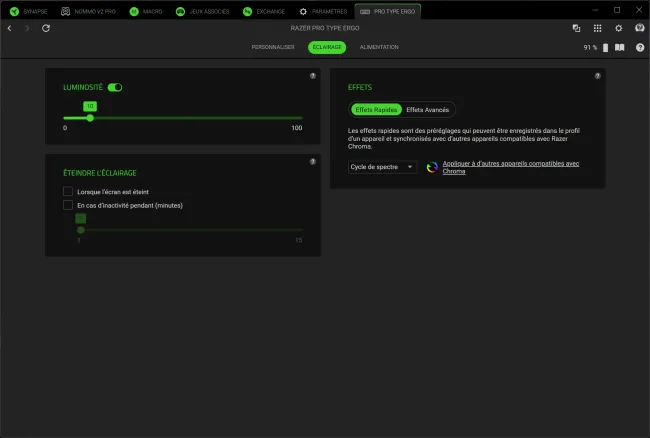Open the user account avatar icon
This screenshot has height=438, width=650.
point(640,28)
